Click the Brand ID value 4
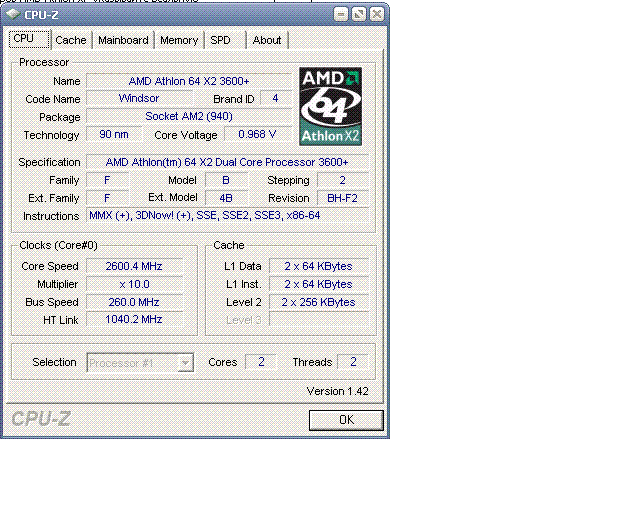 tap(276, 98)
